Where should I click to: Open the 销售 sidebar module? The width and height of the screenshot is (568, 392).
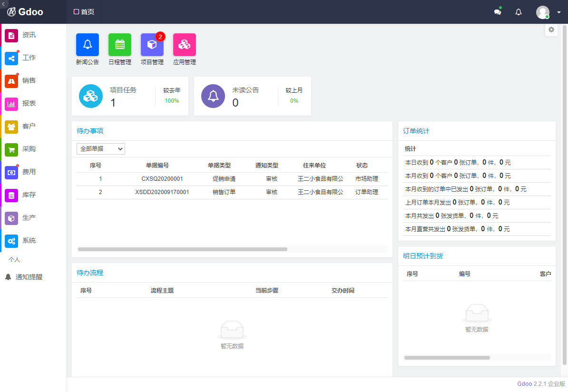pyautogui.click(x=29, y=81)
